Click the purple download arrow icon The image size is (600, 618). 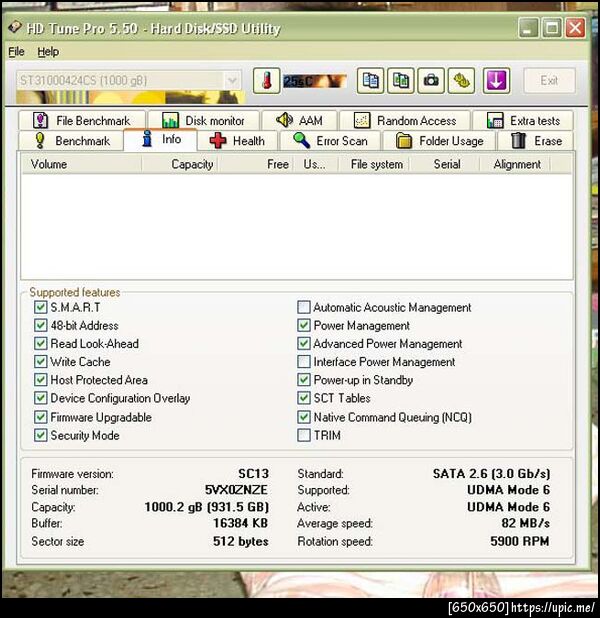[496, 81]
